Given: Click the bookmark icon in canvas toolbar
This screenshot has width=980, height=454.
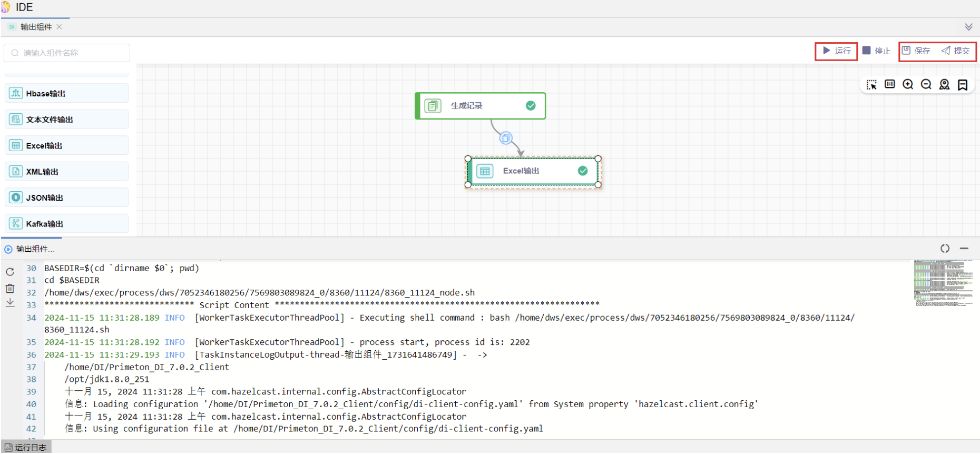Looking at the screenshot, I should click(963, 85).
